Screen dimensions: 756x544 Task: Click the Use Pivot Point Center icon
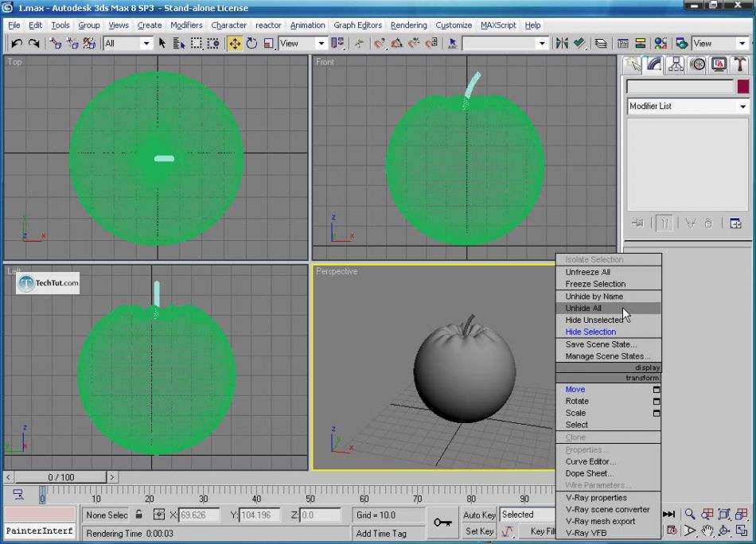pos(337,44)
